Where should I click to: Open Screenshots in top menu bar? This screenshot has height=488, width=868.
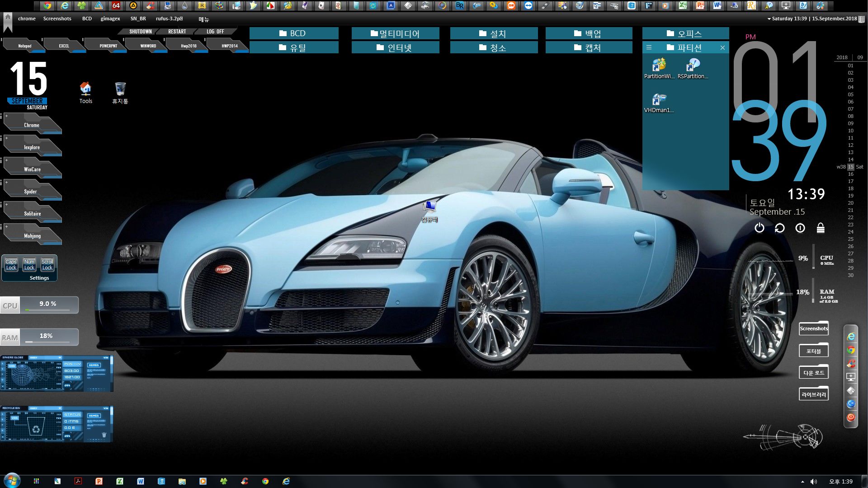tap(57, 19)
